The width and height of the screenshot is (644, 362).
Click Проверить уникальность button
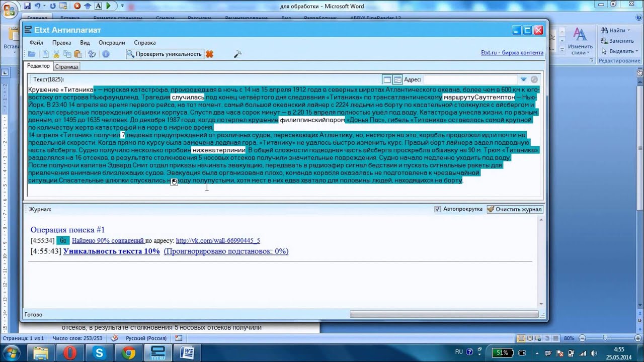[165, 54]
